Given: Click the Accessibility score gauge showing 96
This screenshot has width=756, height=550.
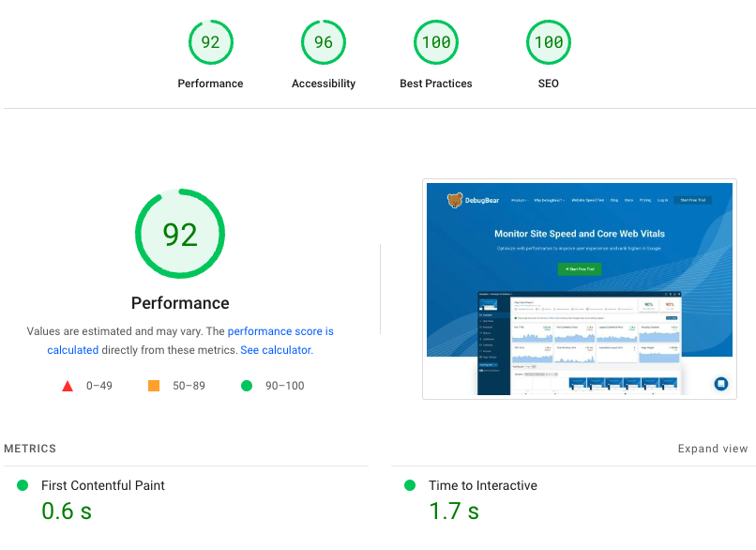Looking at the screenshot, I should tap(324, 41).
